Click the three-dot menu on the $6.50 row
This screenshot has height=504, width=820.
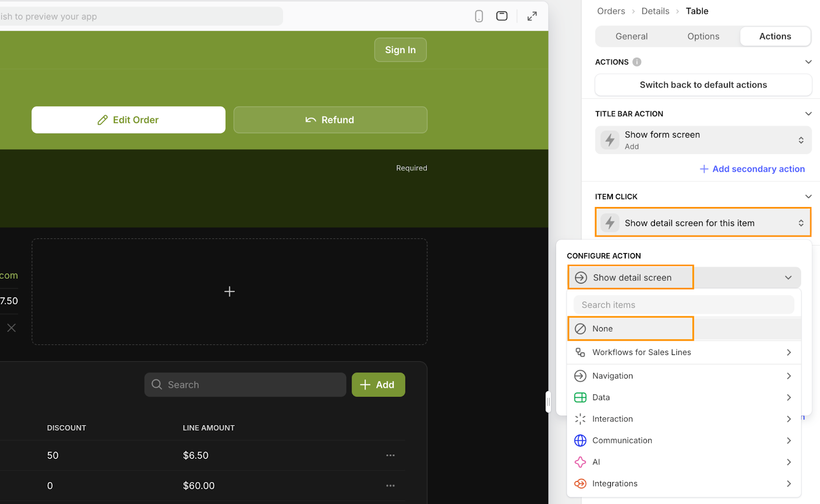391,455
